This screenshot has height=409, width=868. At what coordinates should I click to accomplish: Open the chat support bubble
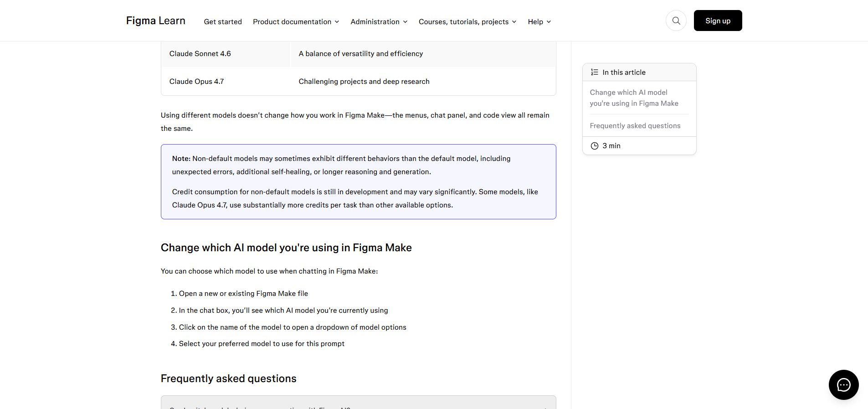(x=843, y=385)
